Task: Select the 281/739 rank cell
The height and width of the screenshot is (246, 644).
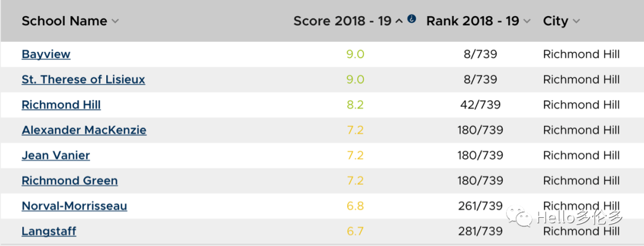Action: (480, 231)
